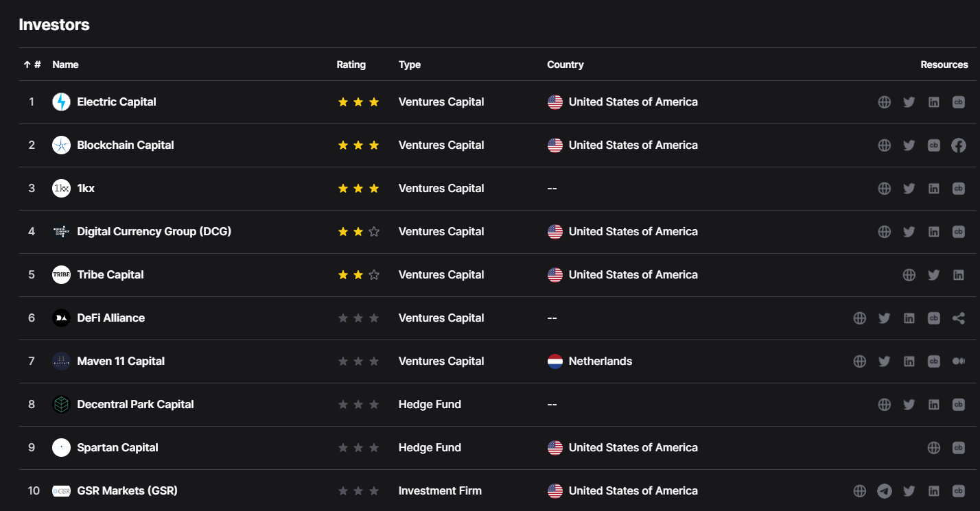
Task: Sort investors by Type column header
Action: tap(409, 64)
